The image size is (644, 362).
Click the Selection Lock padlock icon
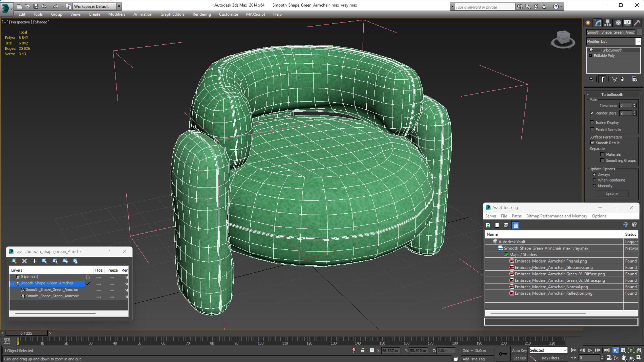coord(363,350)
